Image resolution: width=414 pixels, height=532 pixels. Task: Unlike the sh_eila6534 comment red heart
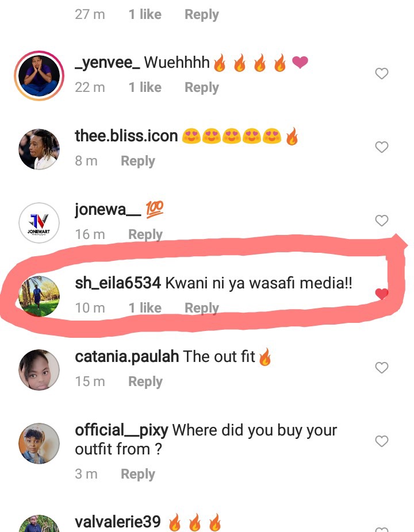click(x=381, y=294)
